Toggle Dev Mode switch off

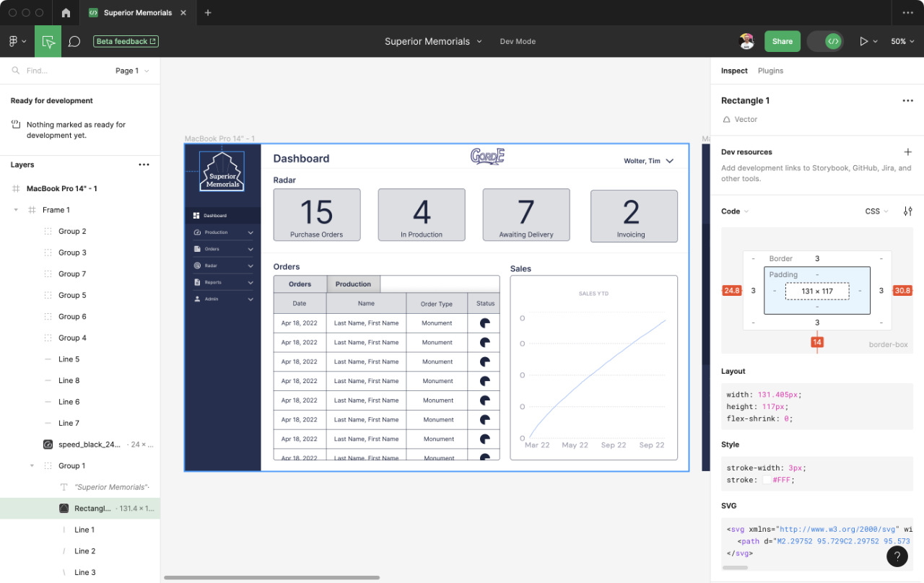pos(826,41)
